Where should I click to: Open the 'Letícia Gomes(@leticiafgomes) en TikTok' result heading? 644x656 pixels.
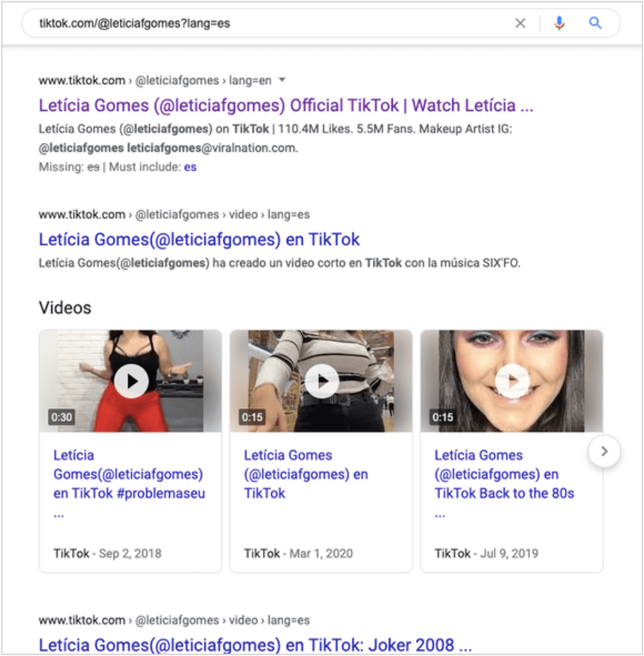click(199, 240)
